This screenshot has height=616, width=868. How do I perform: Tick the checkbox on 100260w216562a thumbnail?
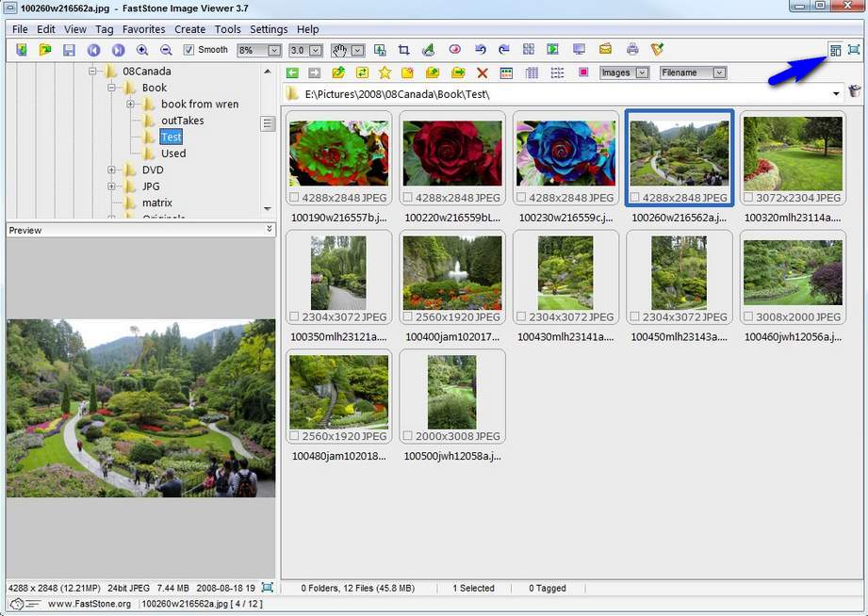(635, 197)
